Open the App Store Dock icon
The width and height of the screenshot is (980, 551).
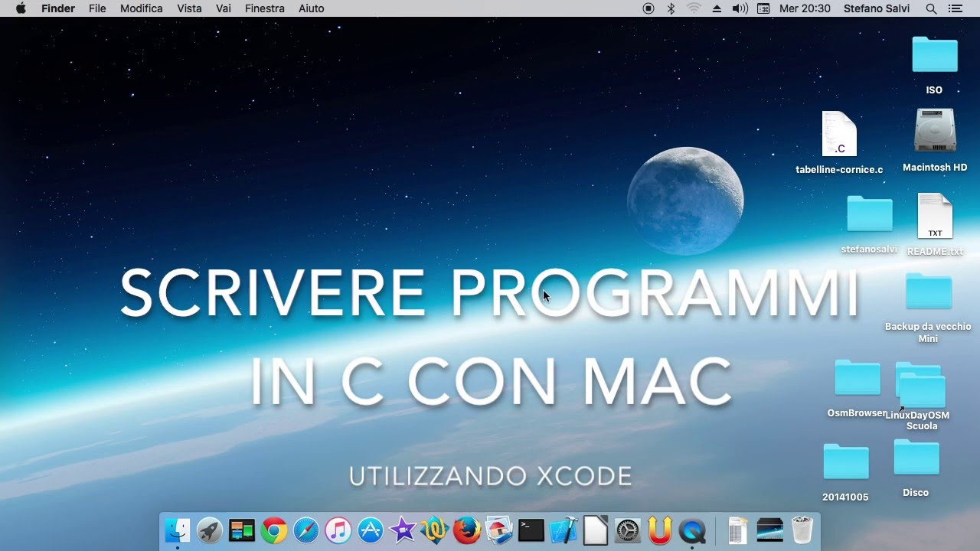pyautogui.click(x=370, y=530)
